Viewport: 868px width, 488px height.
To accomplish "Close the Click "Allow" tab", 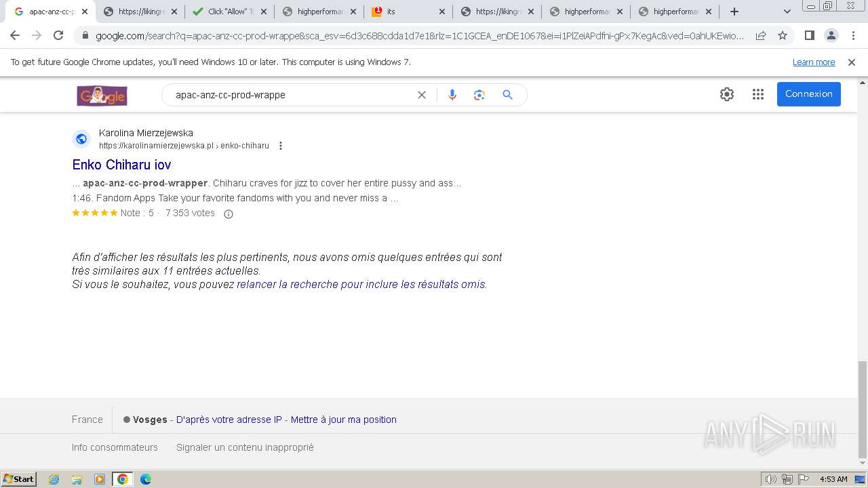I will point(263,12).
